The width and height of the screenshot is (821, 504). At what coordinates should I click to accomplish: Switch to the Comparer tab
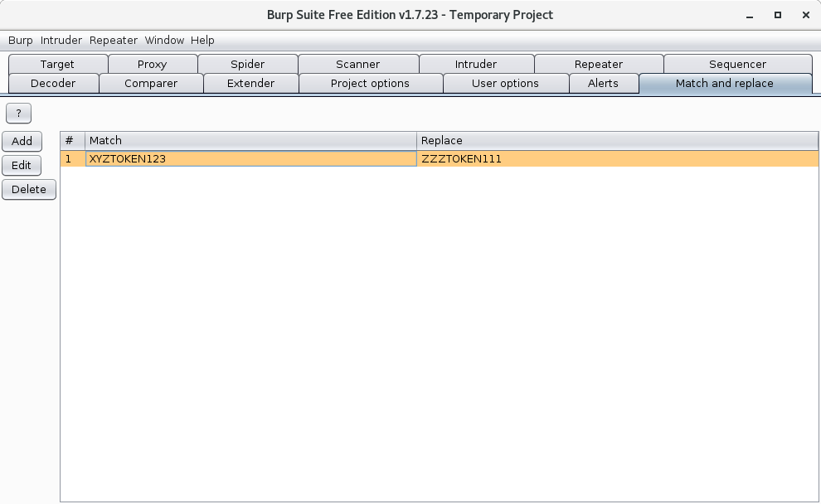[151, 83]
